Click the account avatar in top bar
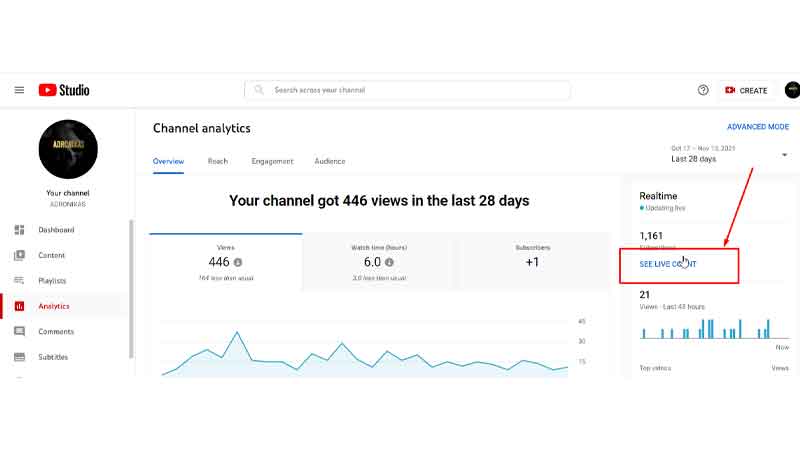Screen dimensions: 800x450 point(792,90)
